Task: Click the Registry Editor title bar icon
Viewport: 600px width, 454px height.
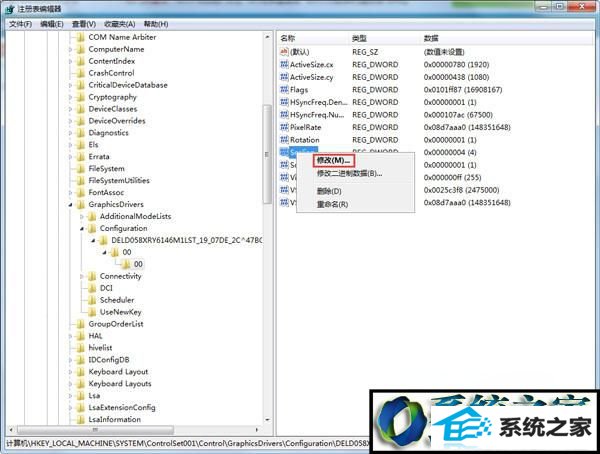Action: [10, 8]
